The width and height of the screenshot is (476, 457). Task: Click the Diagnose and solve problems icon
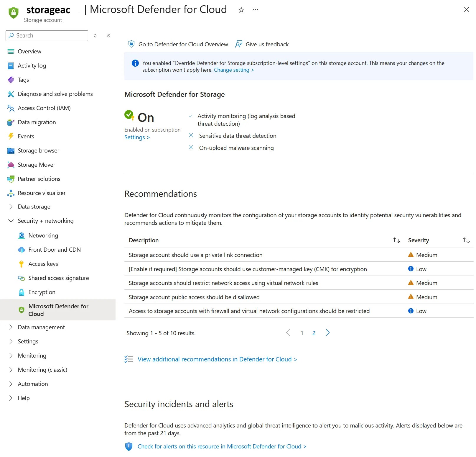click(11, 94)
